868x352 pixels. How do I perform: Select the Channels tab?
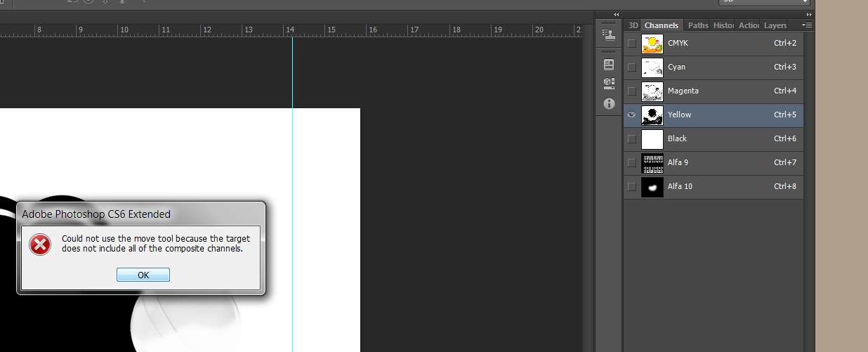pos(662,25)
